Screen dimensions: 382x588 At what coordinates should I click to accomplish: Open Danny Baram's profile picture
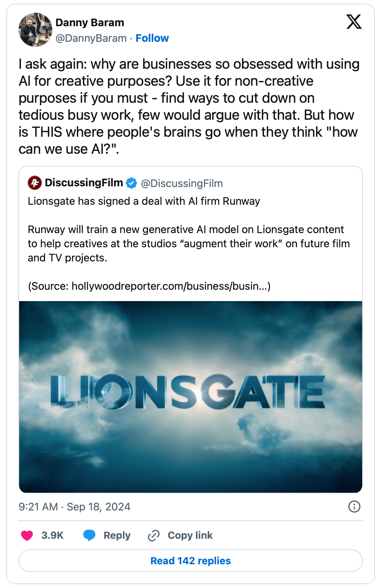35,30
